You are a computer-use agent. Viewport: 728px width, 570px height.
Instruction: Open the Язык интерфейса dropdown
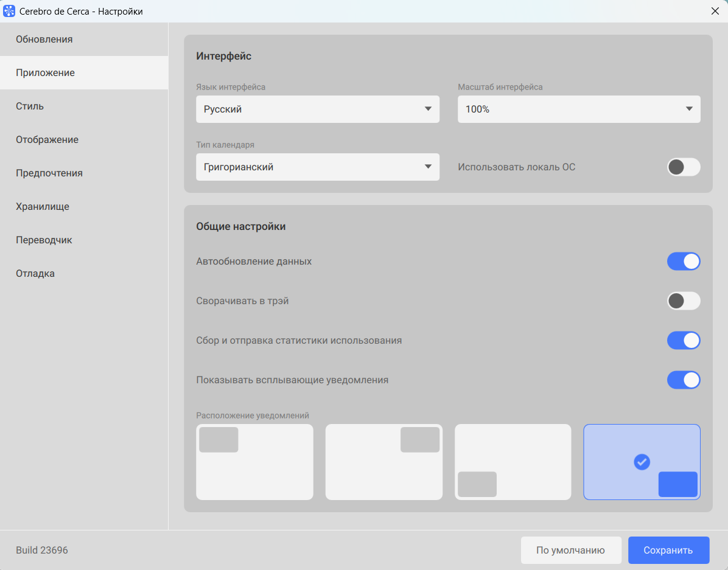point(317,109)
